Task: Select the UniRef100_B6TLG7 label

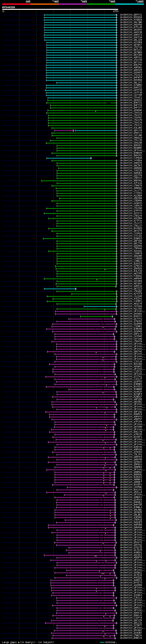Action: [x=131, y=50]
